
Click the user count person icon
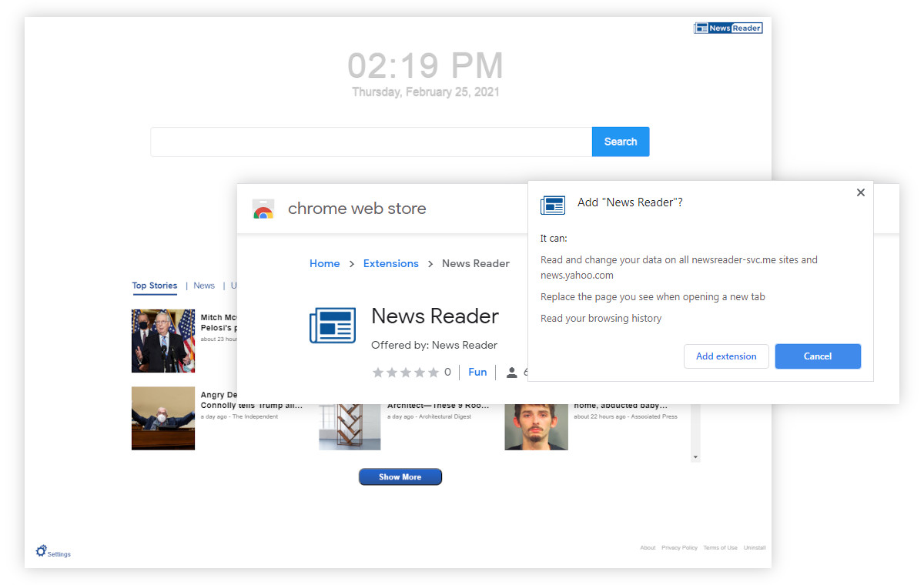tap(512, 372)
